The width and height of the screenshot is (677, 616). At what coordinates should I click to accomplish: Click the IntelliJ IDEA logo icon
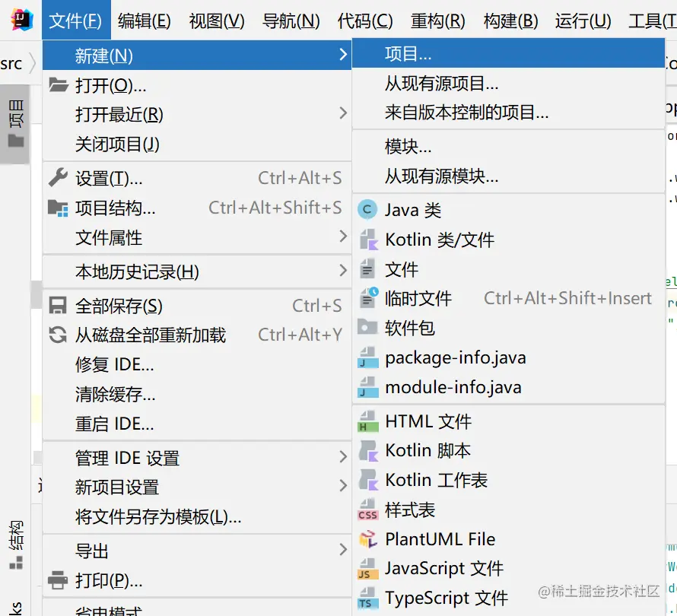22,20
